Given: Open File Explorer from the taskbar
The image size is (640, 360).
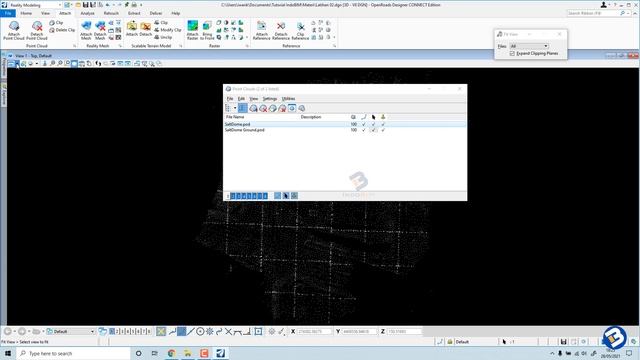Looking at the screenshot, I should 188,353.
